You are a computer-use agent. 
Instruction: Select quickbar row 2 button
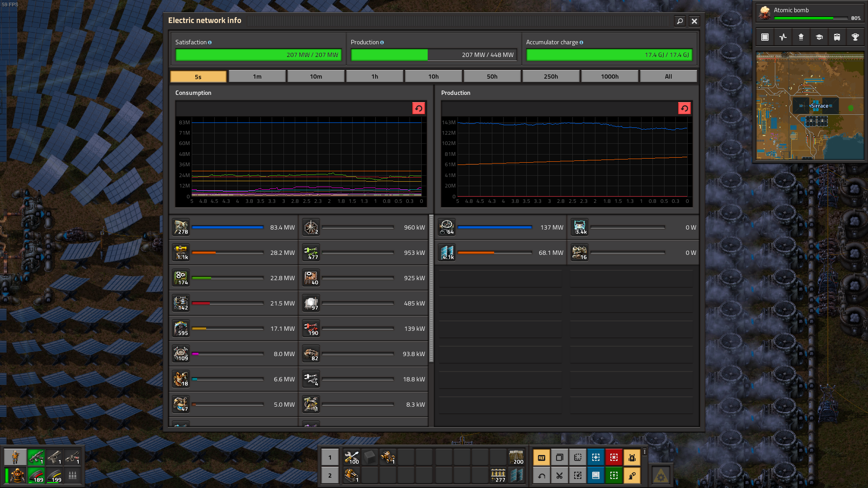tap(330, 475)
